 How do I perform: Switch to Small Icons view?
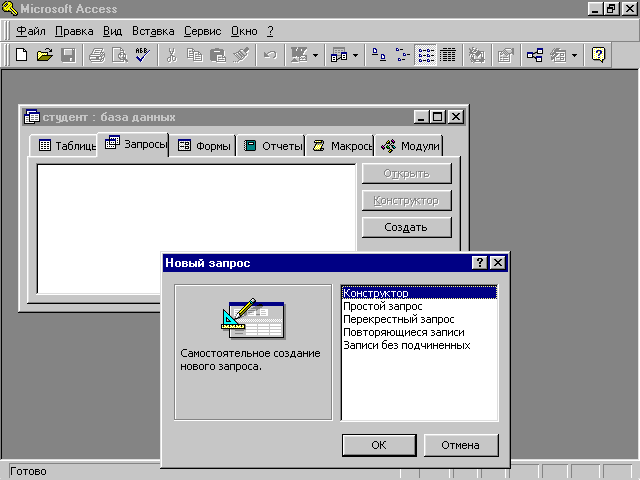(x=402, y=55)
